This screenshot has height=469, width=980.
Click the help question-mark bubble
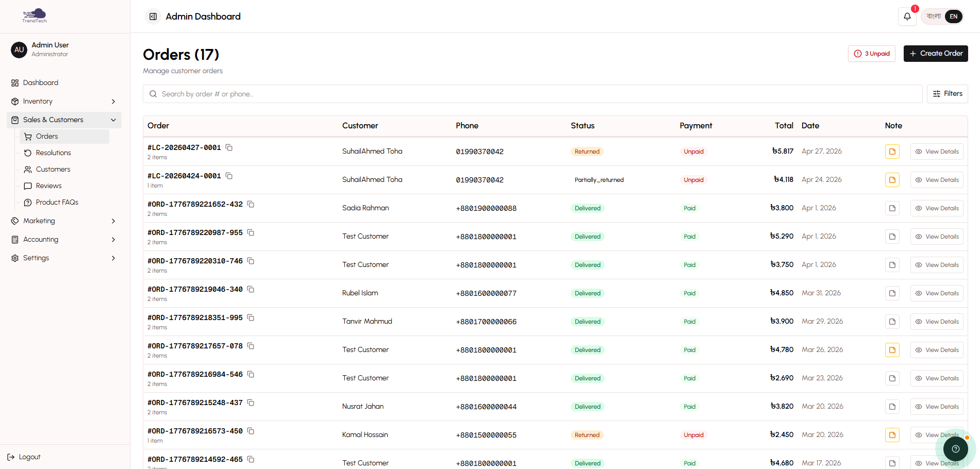pos(955,448)
